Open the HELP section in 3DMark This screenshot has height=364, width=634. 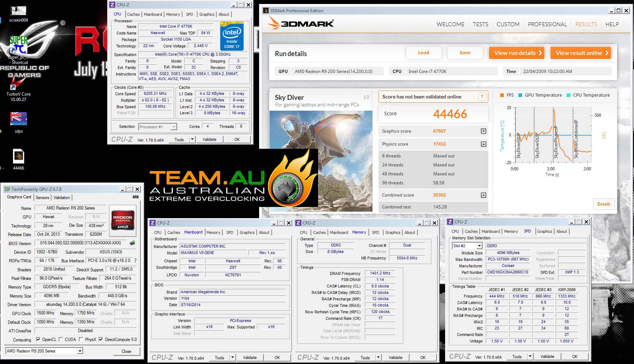click(612, 24)
